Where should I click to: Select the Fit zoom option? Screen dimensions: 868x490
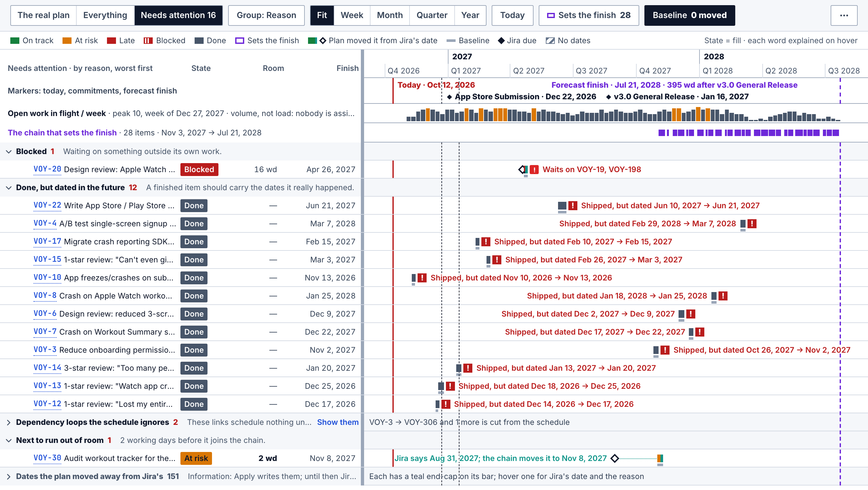[322, 15]
